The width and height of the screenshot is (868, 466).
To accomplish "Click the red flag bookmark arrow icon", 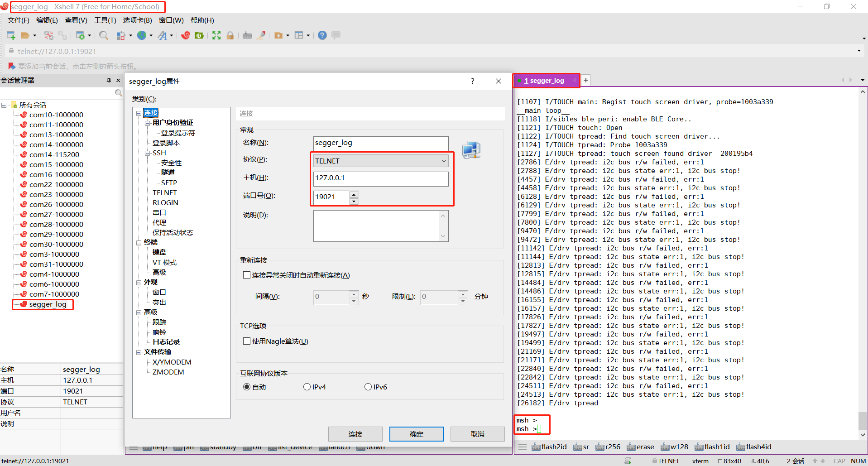I will (x=12, y=66).
